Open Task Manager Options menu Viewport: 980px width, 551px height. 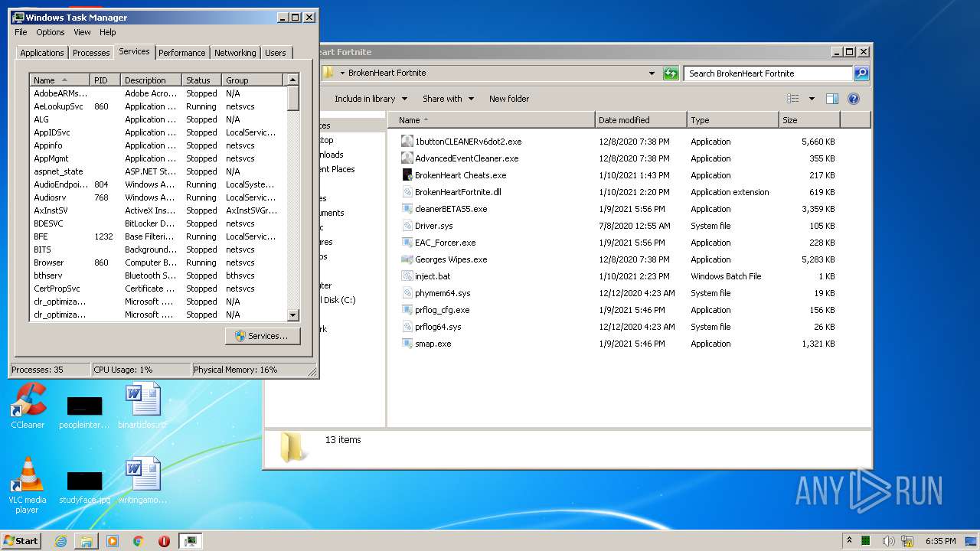coord(51,32)
